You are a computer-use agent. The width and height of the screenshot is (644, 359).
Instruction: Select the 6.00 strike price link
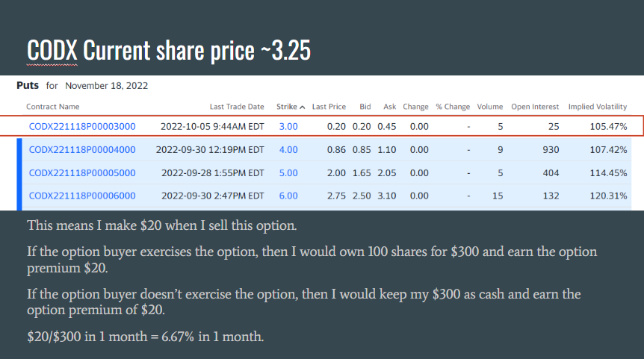[x=288, y=196]
